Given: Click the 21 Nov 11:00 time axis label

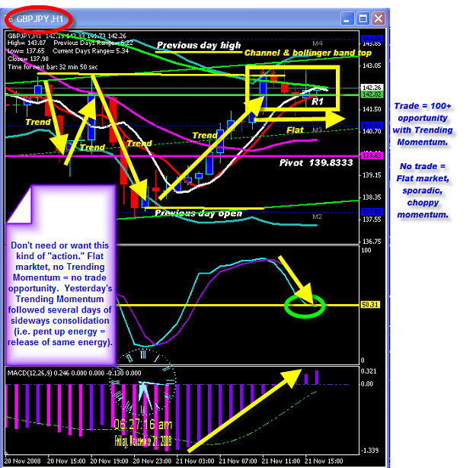Looking at the screenshot, I should click(281, 461).
